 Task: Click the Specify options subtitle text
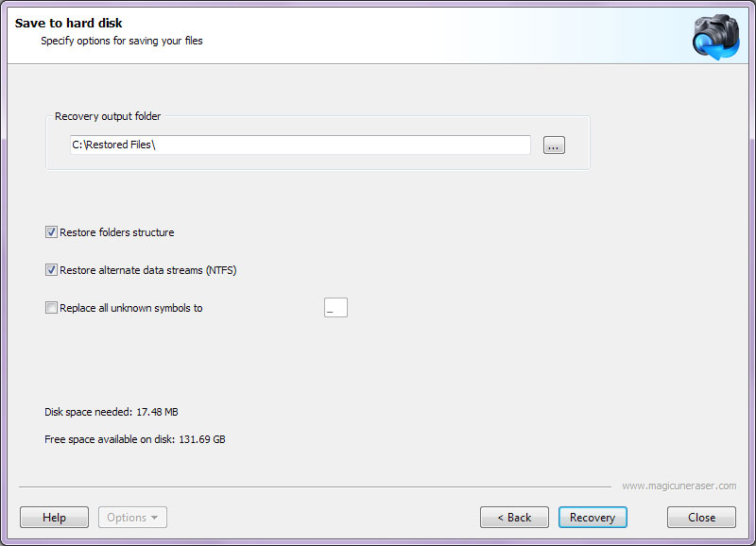tap(121, 41)
